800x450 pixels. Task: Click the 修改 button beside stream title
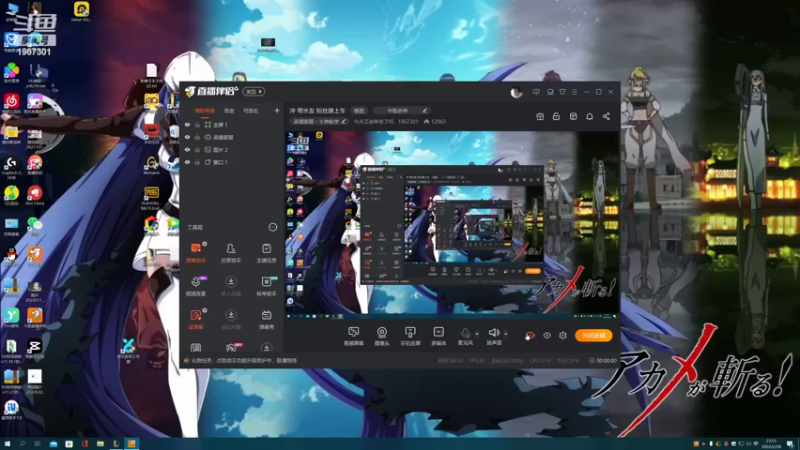[359, 110]
